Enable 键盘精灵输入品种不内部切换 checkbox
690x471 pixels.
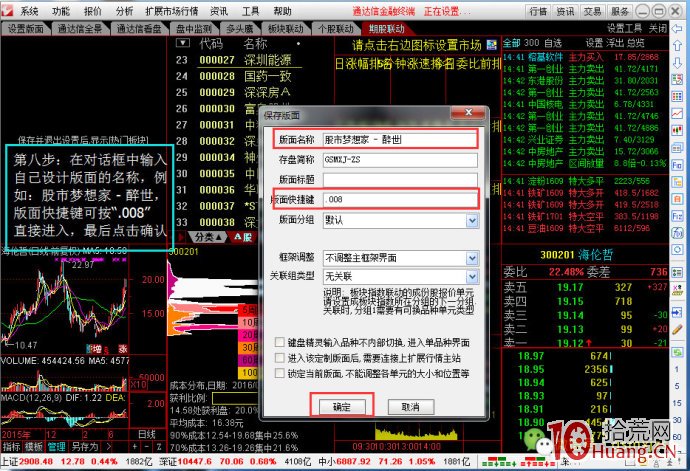pos(279,342)
